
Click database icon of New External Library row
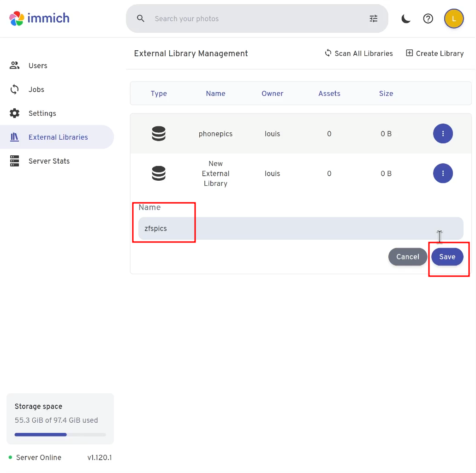click(x=159, y=173)
